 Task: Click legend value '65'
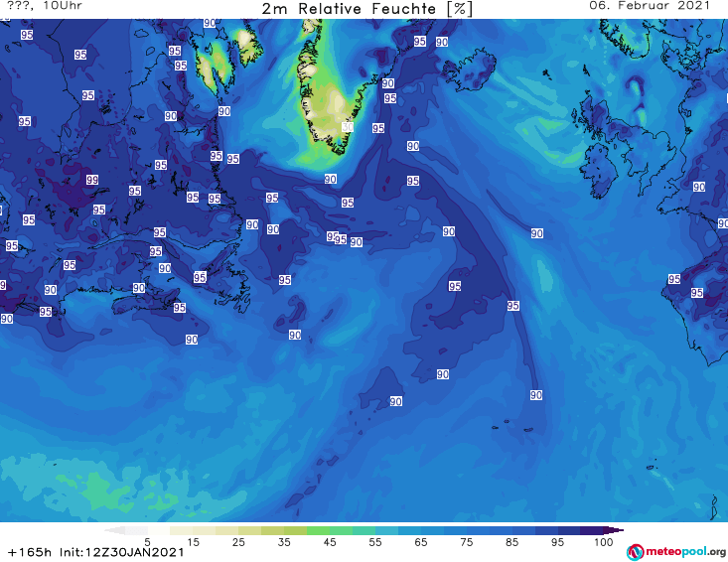pos(421,542)
